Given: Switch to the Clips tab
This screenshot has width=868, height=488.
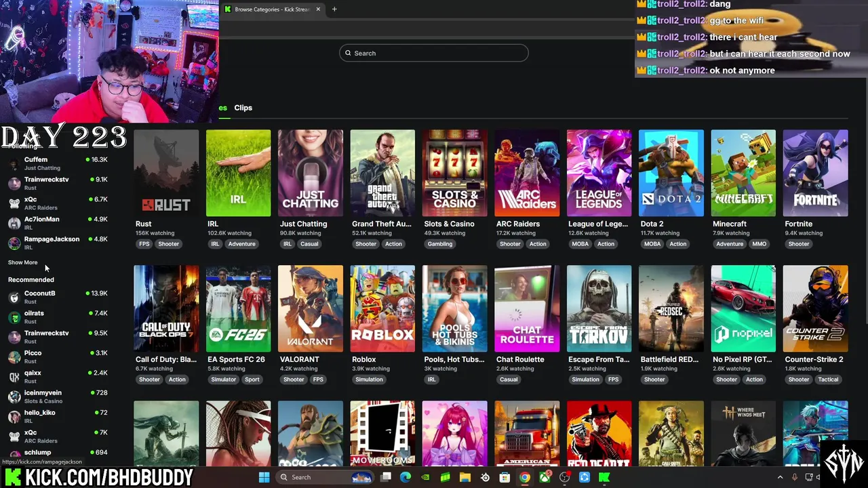Looking at the screenshot, I should (243, 108).
